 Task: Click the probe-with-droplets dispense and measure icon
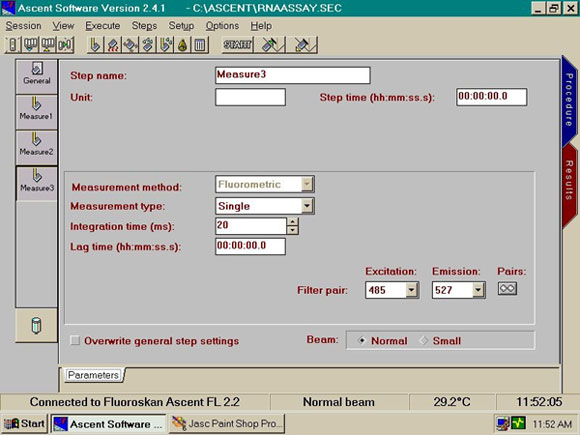point(165,45)
